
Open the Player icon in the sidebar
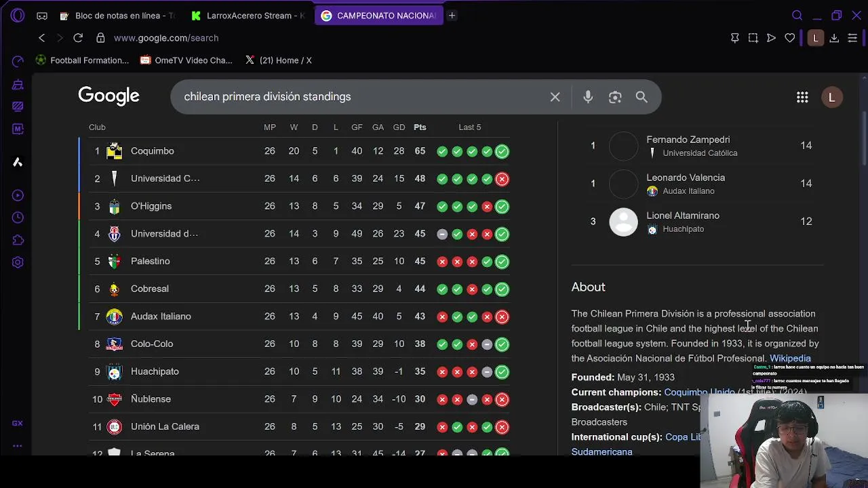pyautogui.click(x=18, y=195)
